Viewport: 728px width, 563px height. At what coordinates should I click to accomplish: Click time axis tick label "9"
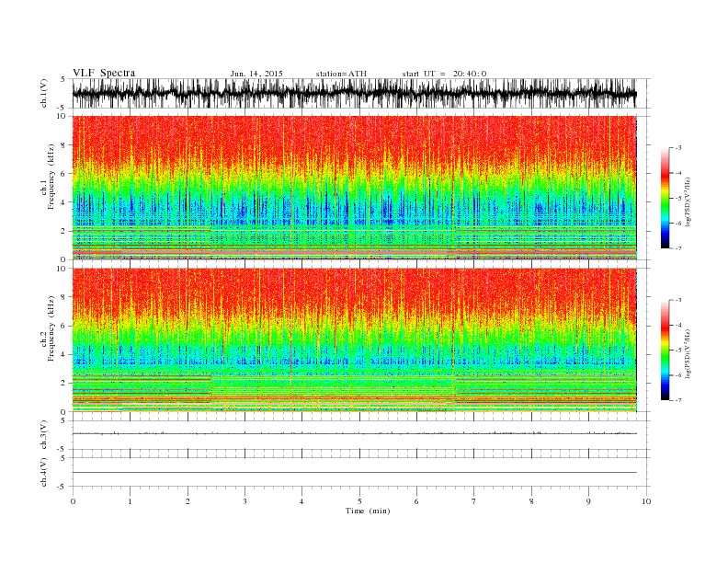click(x=588, y=501)
